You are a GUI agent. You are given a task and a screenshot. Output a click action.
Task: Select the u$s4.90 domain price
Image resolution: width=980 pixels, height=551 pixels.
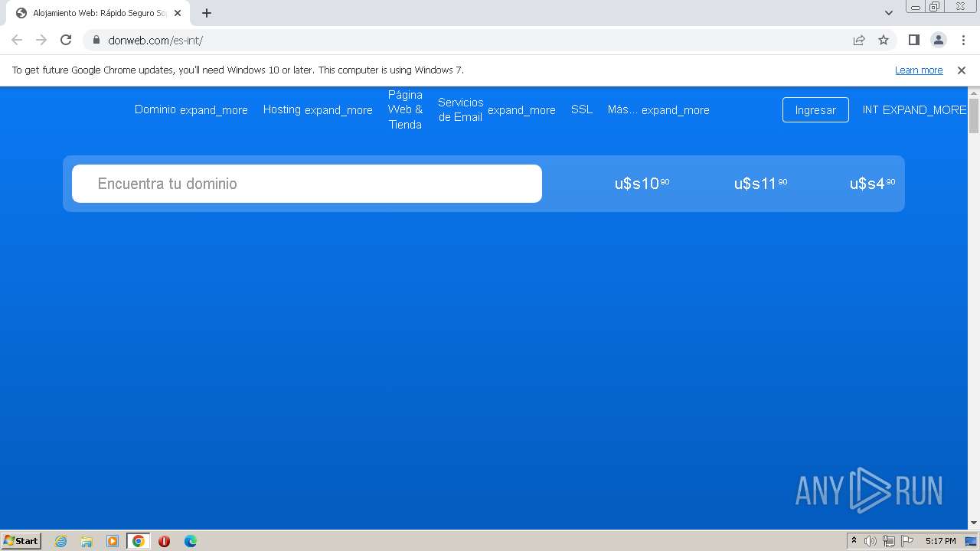pos(872,184)
